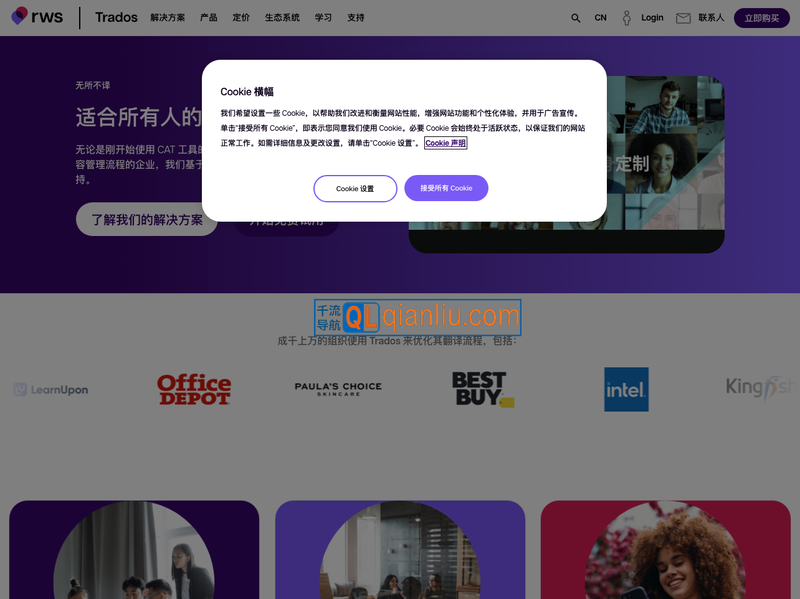Click the RWS logo
This screenshot has height=599, width=800.
(37, 16)
